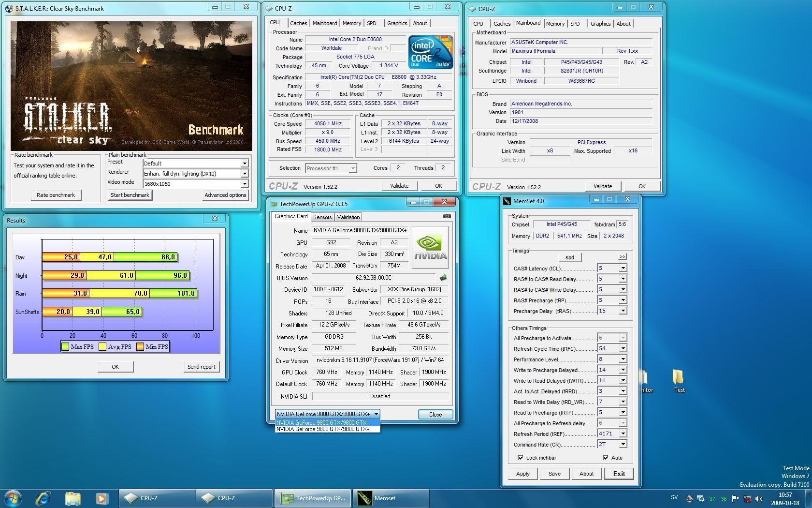The image size is (812, 508).
Task: Open Advanced options in STALKER benchmark
Action: tap(225, 195)
